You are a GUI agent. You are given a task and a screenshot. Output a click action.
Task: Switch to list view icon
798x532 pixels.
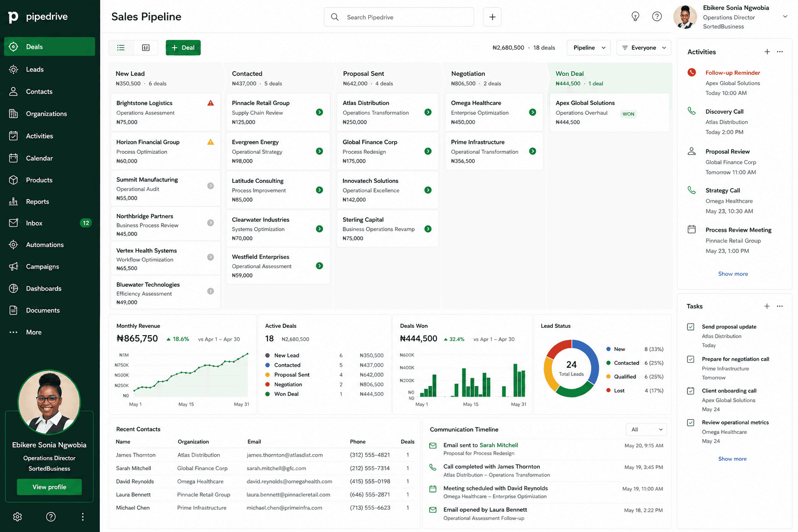coord(121,48)
